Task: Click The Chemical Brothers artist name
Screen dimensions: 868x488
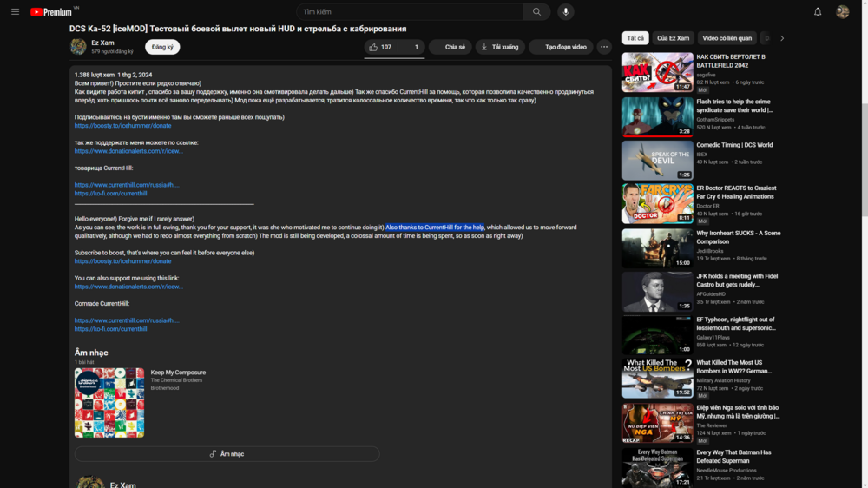Action: pyautogui.click(x=176, y=380)
